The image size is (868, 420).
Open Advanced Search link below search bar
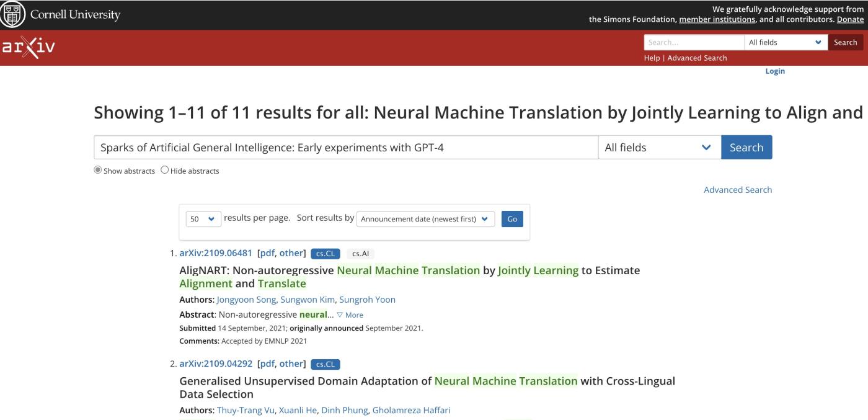(737, 190)
